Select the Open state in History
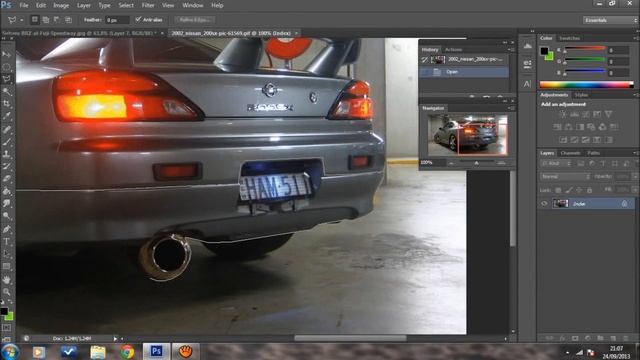This screenshot has width=640, height=360. pos(464,72)
